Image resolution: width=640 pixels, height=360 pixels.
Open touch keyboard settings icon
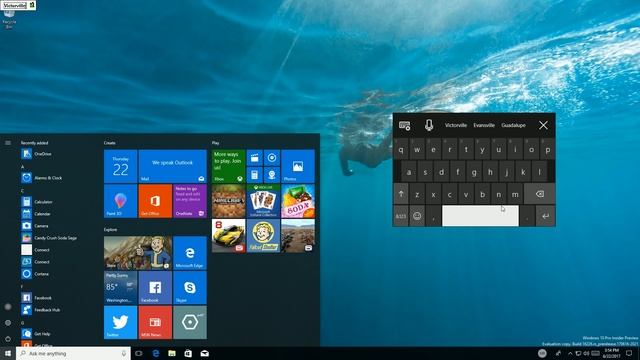[x=404, y=125]
